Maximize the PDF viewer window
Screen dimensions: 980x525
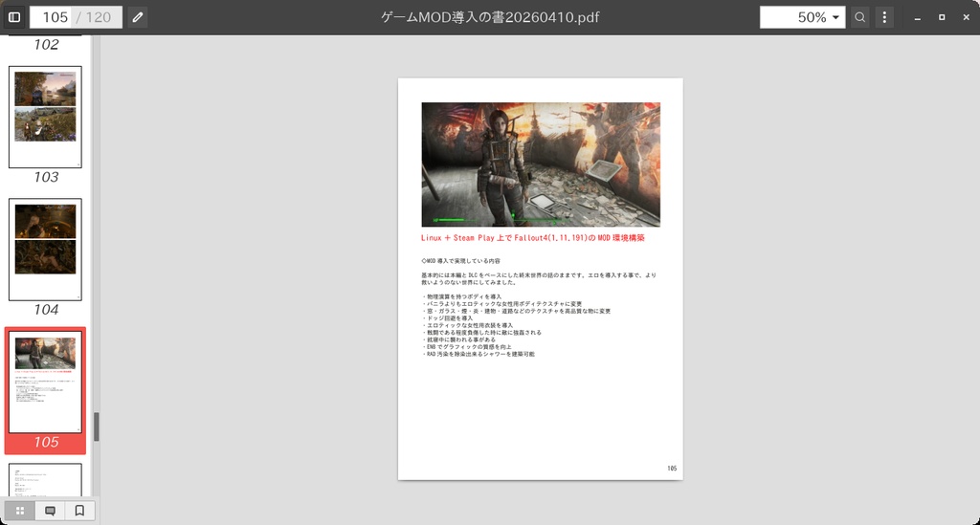[x=942, y=17]
